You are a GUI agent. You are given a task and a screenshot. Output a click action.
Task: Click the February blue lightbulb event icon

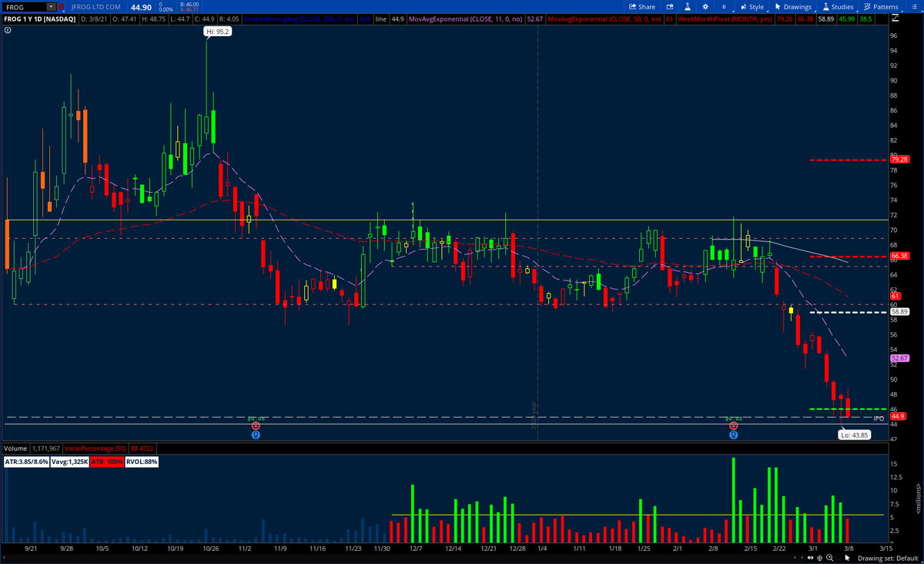click(734, 435)
